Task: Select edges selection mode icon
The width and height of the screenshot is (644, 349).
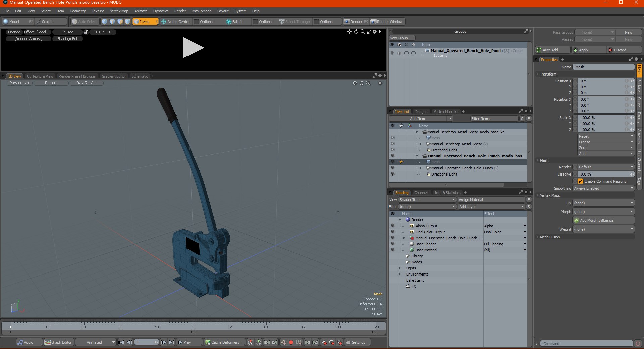Action: [x=112, y=22]
